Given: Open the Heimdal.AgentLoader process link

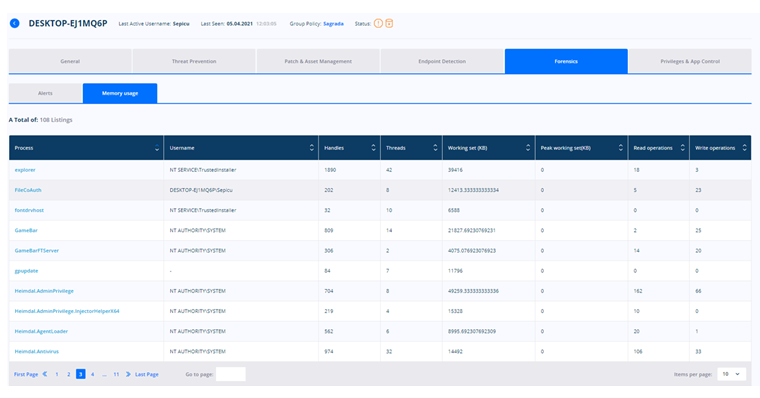Looking at the screenshot, I should (41, 331).
